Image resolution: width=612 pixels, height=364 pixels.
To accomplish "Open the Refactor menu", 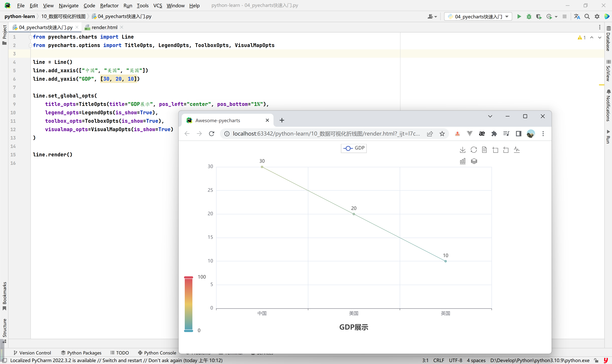I will tap(109, 5).
